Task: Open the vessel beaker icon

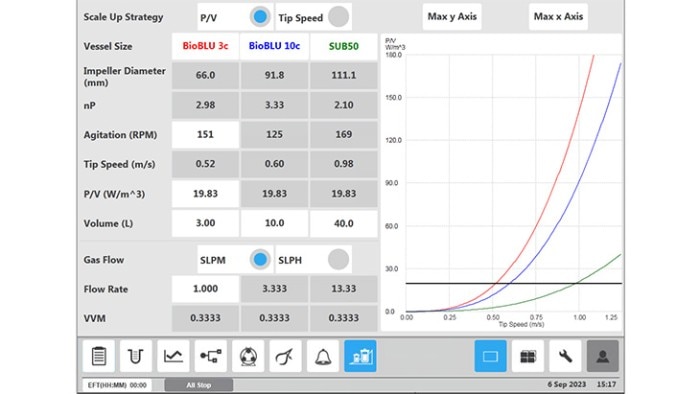Action: coord(136,356)
